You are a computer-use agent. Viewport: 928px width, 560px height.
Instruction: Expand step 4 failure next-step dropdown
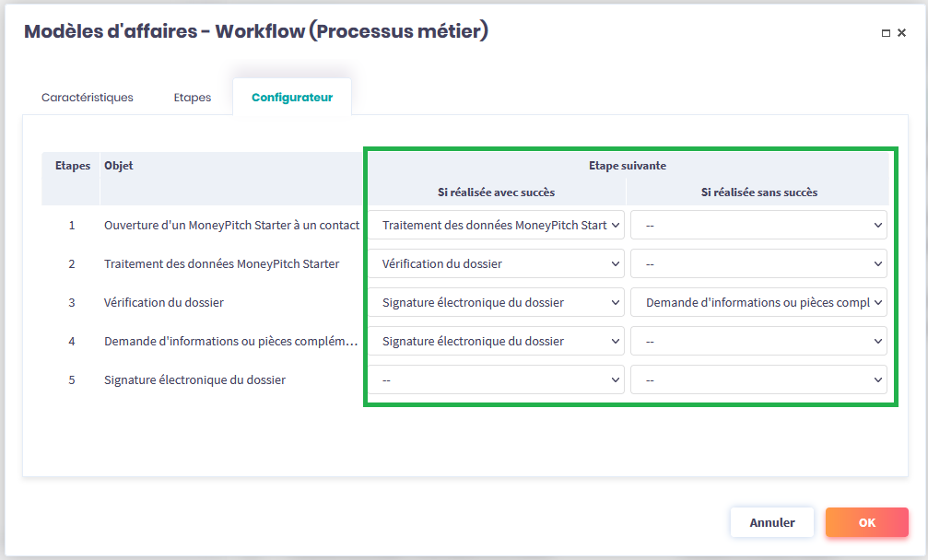[758, 341]
